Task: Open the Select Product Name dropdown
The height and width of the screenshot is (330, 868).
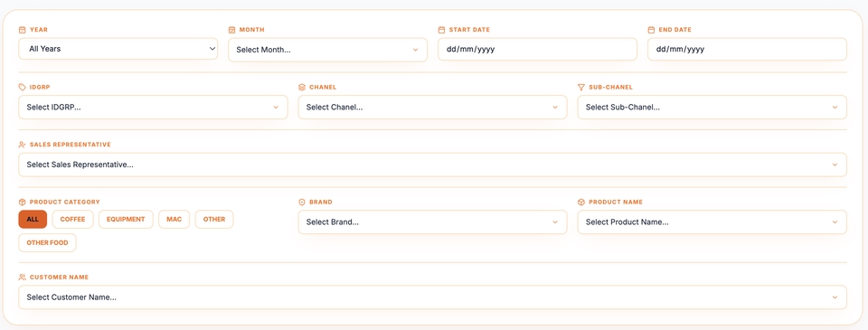Action: pos(712,222)
